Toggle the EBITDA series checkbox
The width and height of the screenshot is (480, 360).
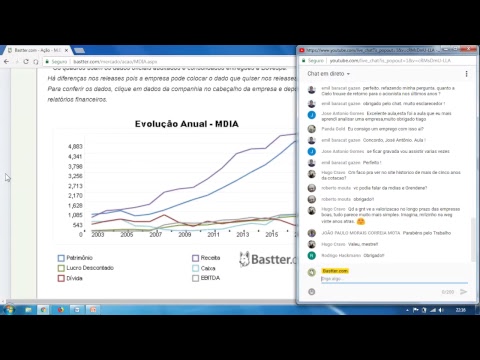pyautogui.click(x=196, y=278)
